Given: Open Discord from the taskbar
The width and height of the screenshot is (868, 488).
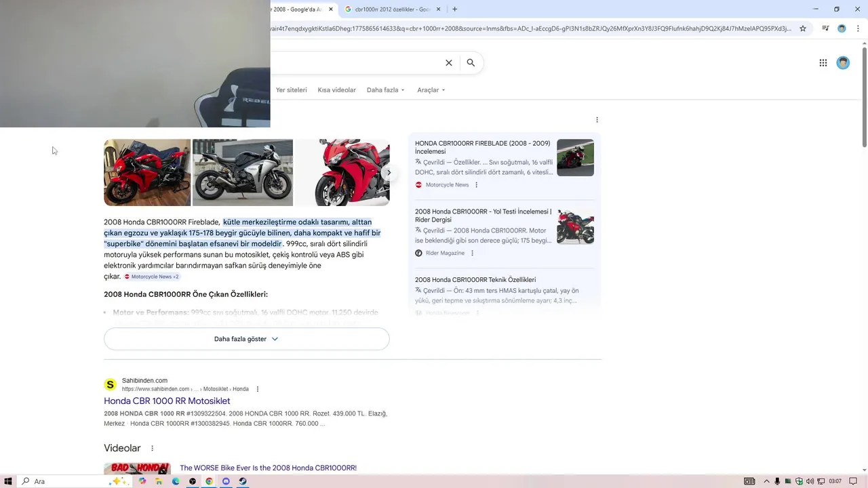Looking at the screenshot, I should (226, 481).
